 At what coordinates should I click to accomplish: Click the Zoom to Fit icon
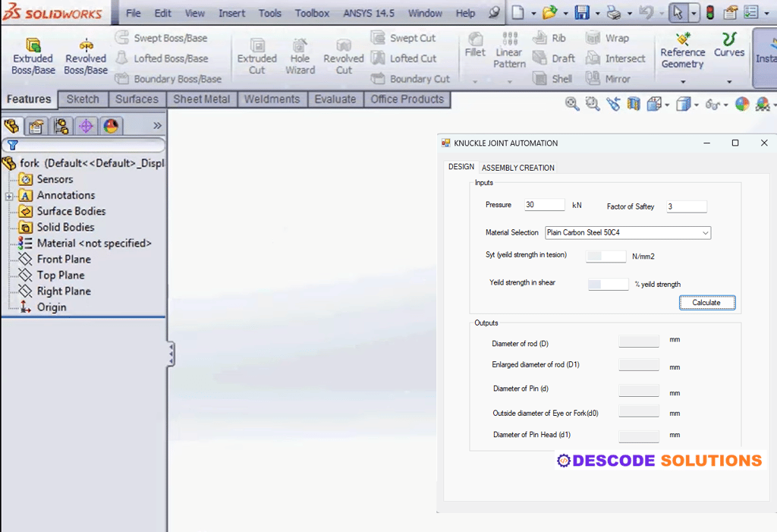572,104
